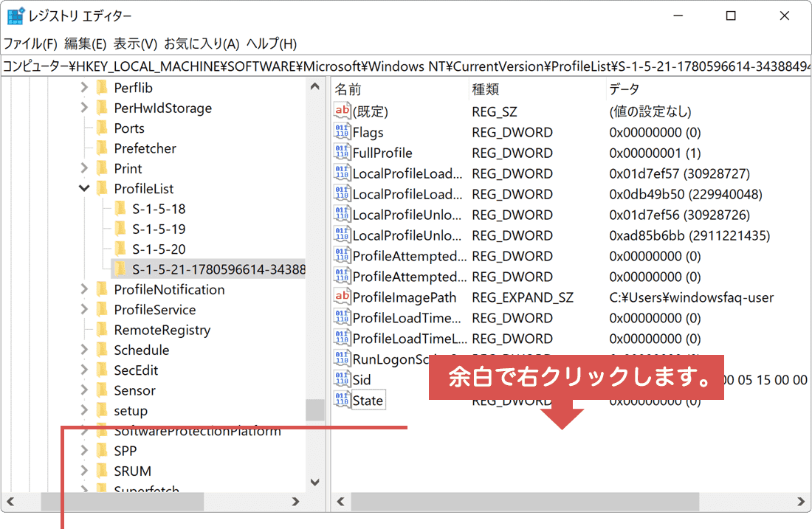Click the State DWORD value icon
This screenshot has height=529, width=812.
point(343,400)
